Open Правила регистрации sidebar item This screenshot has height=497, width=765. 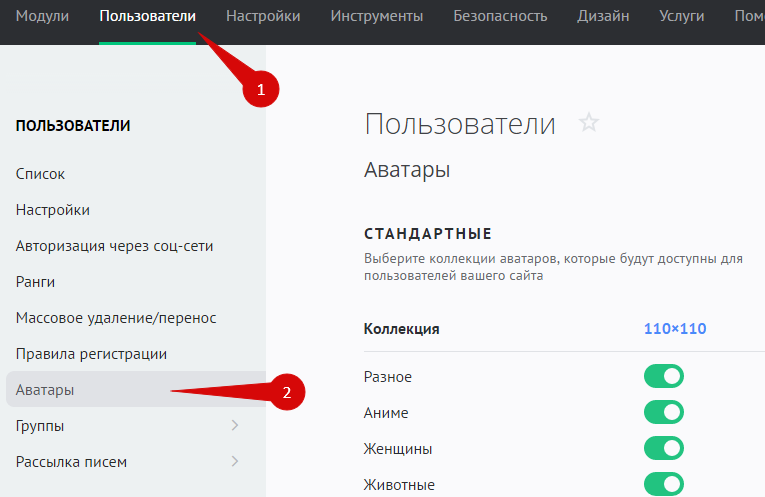coord(91,354)
